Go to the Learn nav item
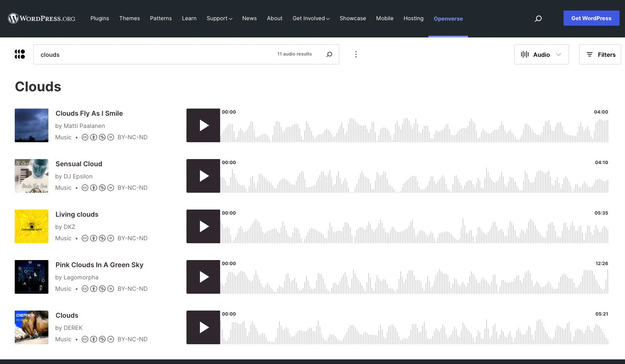This screenshot has width=625, height=364. [x=189, y=19]
